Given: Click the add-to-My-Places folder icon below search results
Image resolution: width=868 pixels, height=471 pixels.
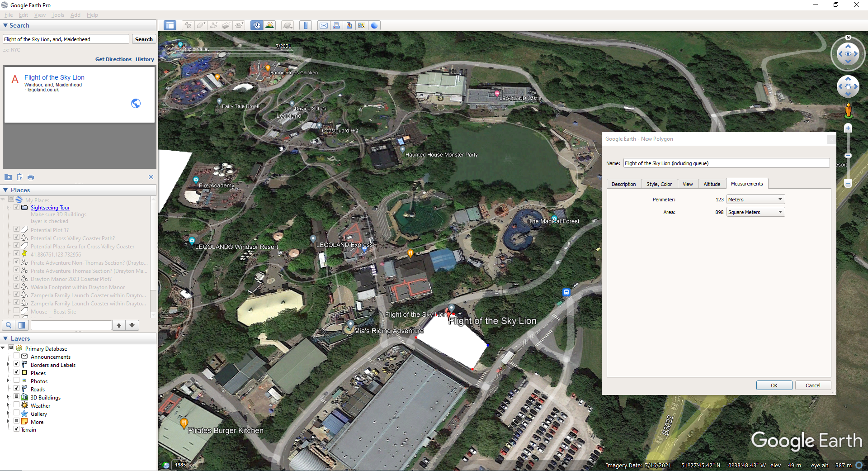Looking at the screenshot, I should coord(8,177).
